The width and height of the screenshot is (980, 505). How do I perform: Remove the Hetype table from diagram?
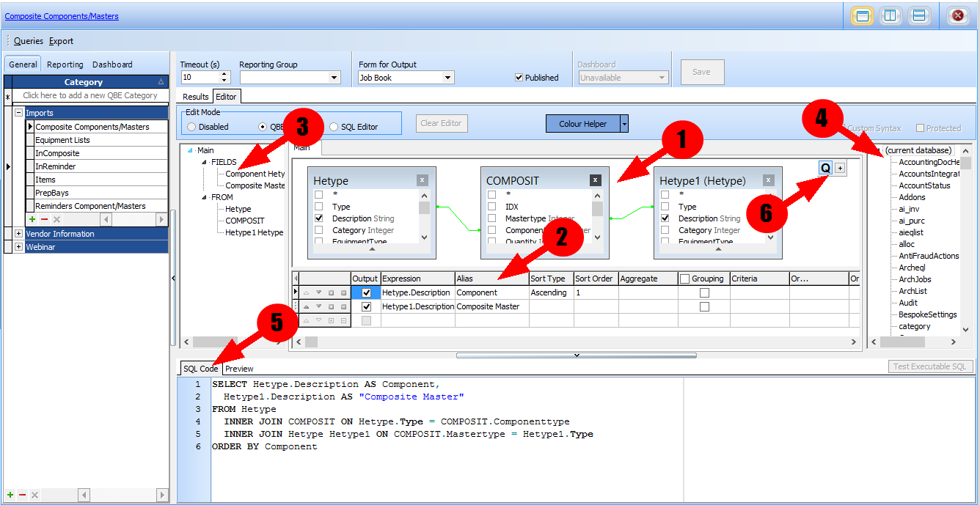click(x=422, y=180)
